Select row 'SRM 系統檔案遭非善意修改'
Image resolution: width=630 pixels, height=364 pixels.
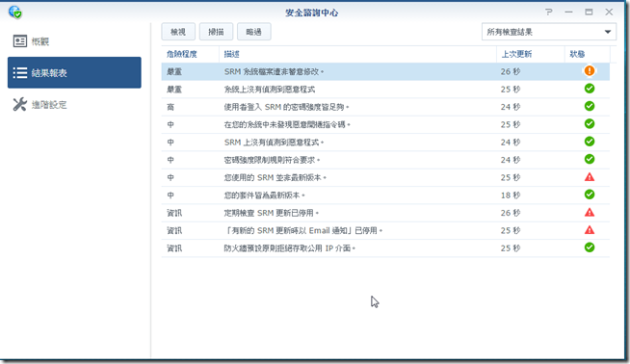[x=385, y=71]
